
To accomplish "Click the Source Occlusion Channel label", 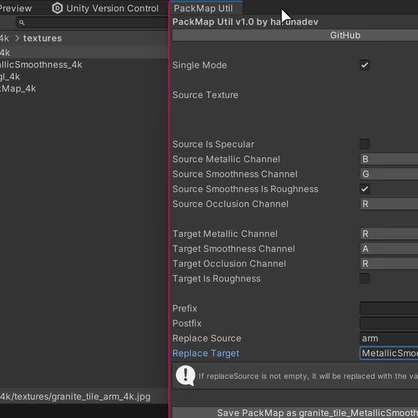I will [230, 204].
